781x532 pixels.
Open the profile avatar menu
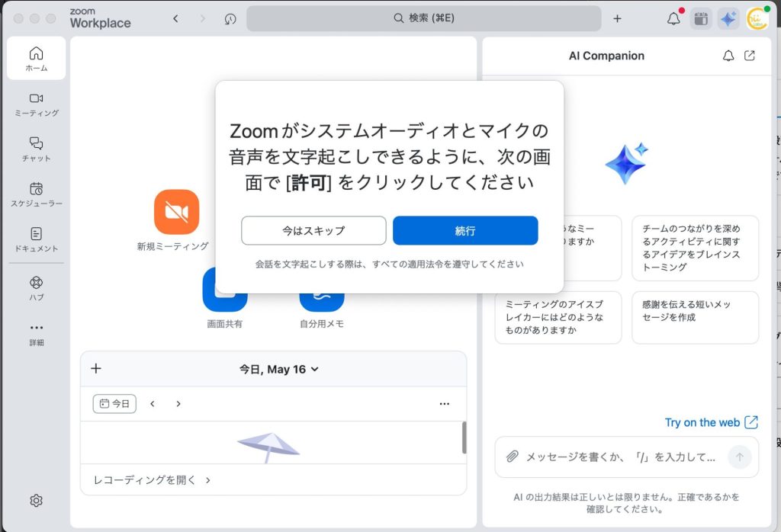click(x=757, y=18)
